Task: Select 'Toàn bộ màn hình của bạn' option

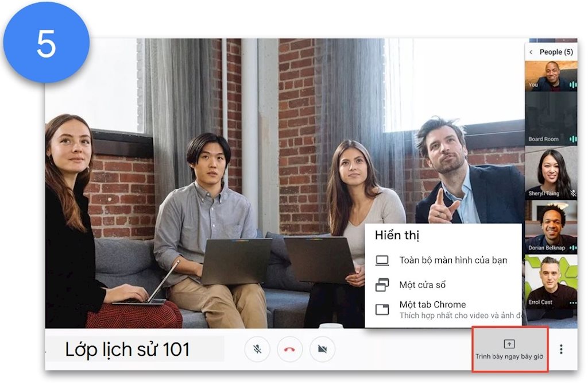Action: coord(452,260)
